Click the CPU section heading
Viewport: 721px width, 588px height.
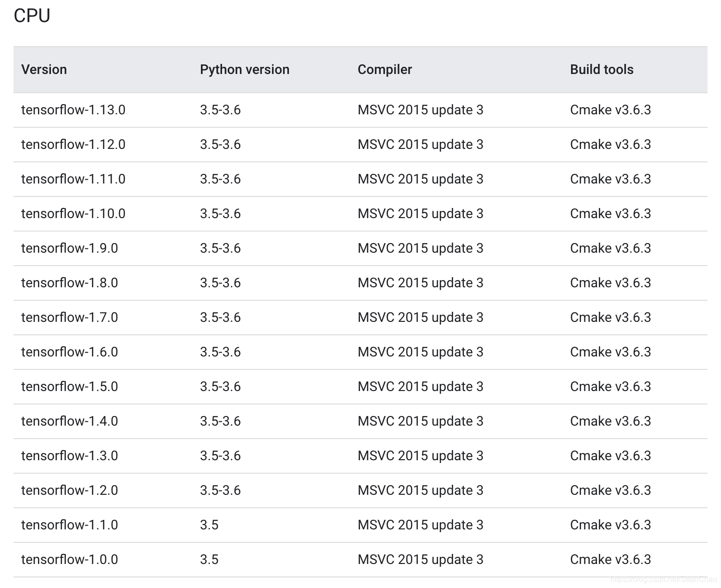click(x=32, y=16)
